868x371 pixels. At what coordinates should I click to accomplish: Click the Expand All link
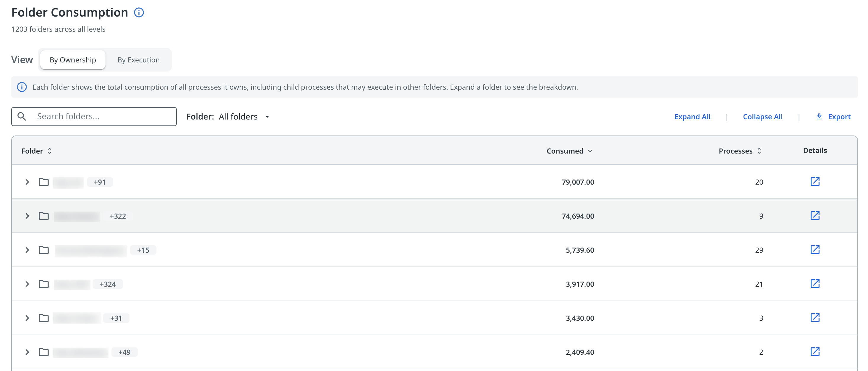click(x=692, y=117)
